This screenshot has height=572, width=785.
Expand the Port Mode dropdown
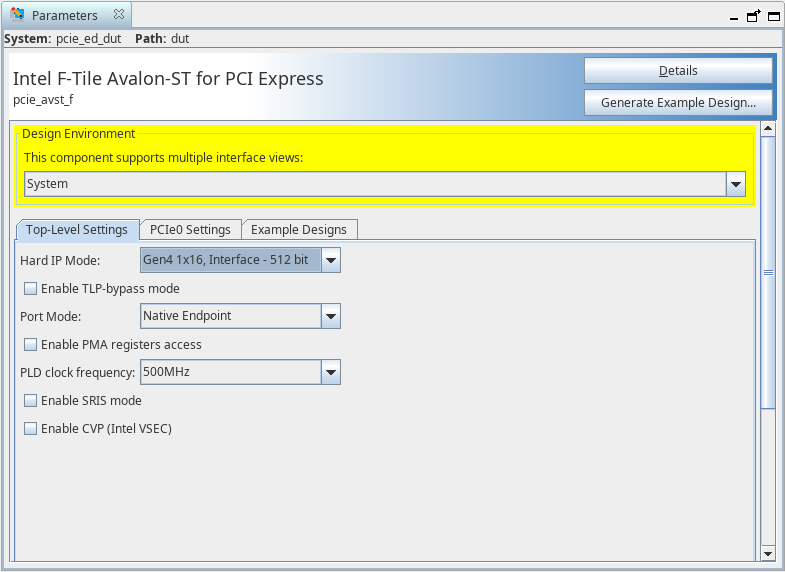[331, 317]
